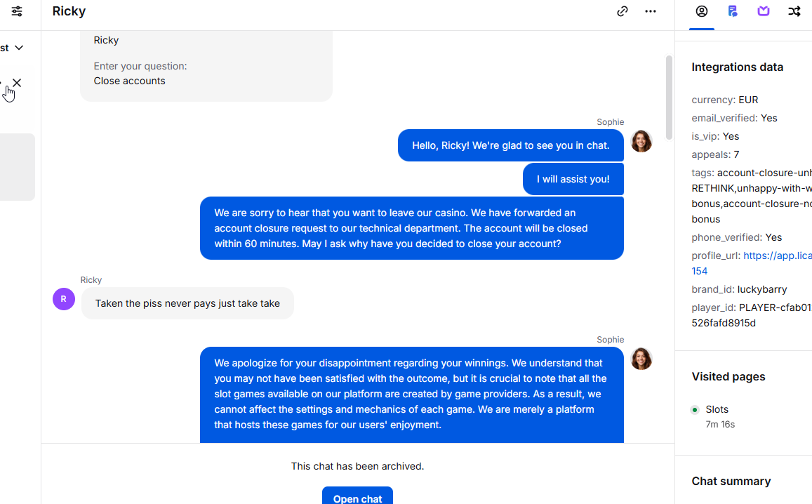Open the three-dot more options menu
Screen dimensions: 812x504
pyautogui.click(x=651, y=11)
